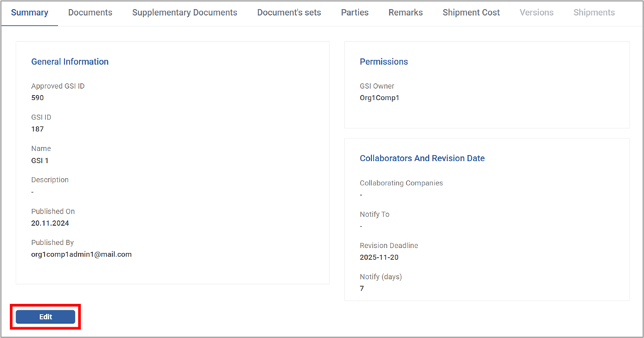Screen dimensions: 644x338
Task: Select revision deadline 2025-11-20
Action: click(x=379, y=258)
